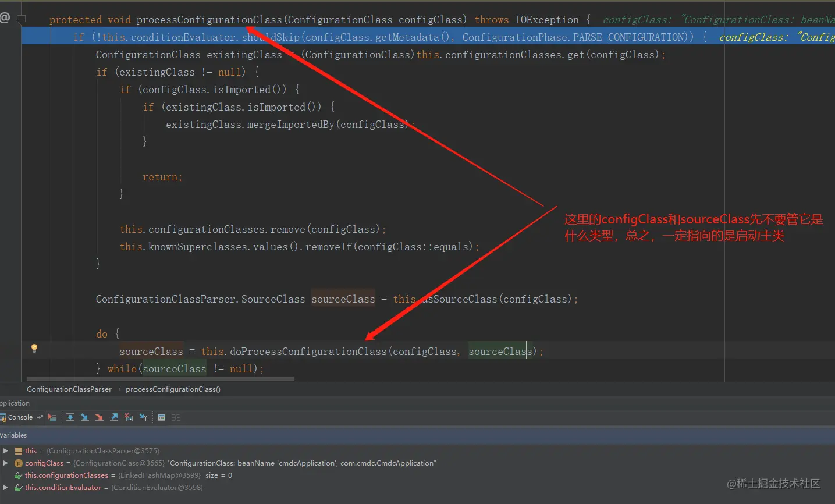Click 'throws IOException' in method signature

pyautogui.click(x=527, y=20)
